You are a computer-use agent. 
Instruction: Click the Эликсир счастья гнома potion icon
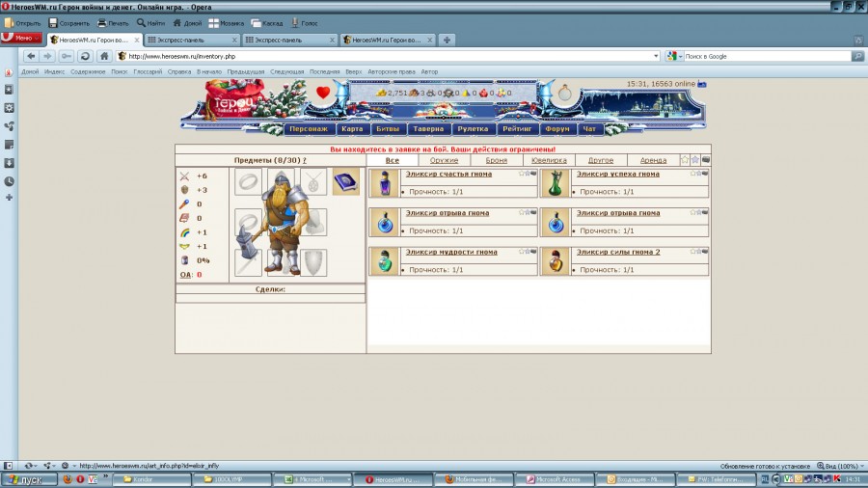tap(383, 183)
